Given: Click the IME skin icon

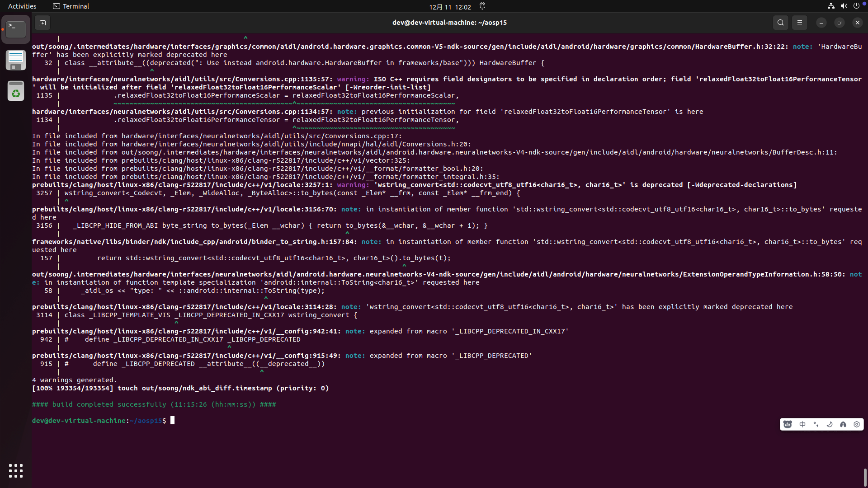Looking at the screenshot, I should tap(843, 424).
